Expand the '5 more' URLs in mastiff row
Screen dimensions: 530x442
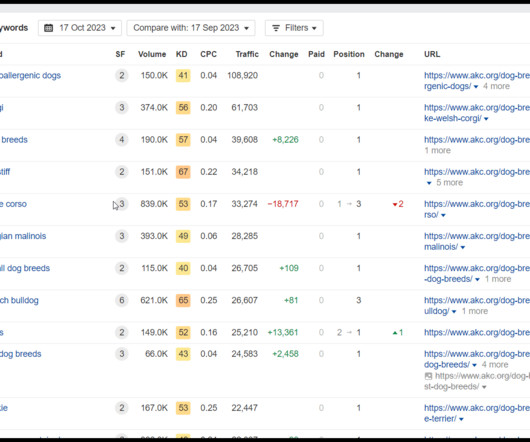click(x=449, y=182)
